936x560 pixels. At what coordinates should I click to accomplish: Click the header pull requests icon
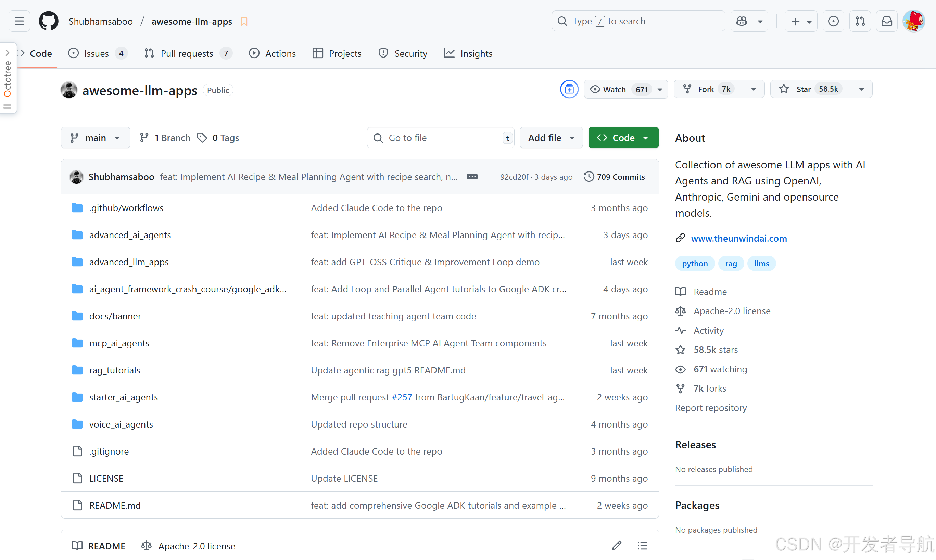click(x=860, y=21)
